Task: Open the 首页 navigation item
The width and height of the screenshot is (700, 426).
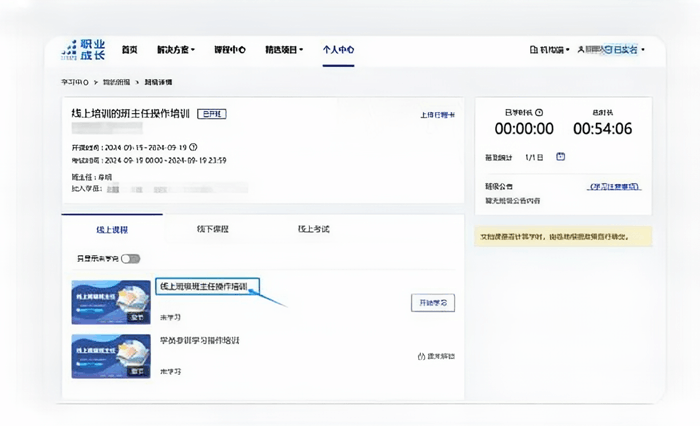Action: point(129,49)
